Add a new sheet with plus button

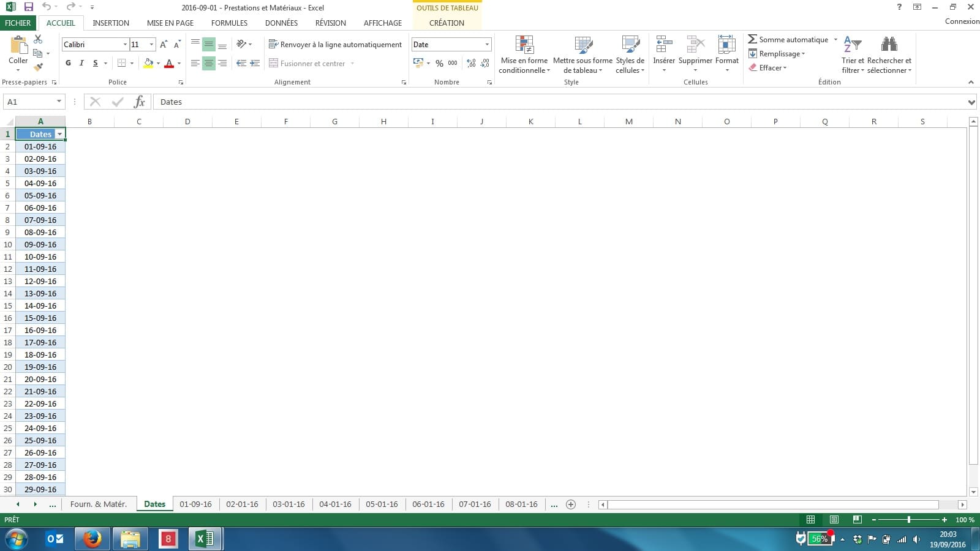pos(571,504)
